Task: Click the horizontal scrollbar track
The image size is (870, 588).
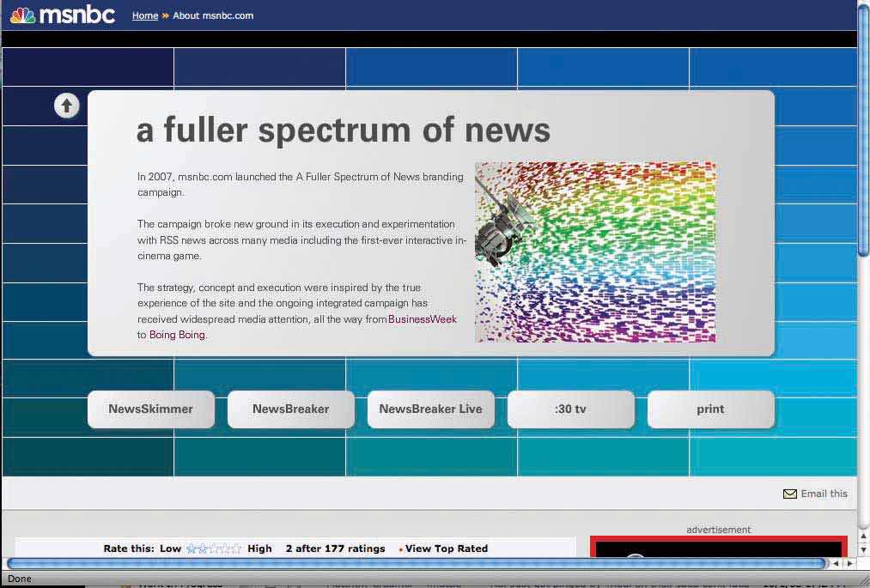Action: [x=417, y=564]
